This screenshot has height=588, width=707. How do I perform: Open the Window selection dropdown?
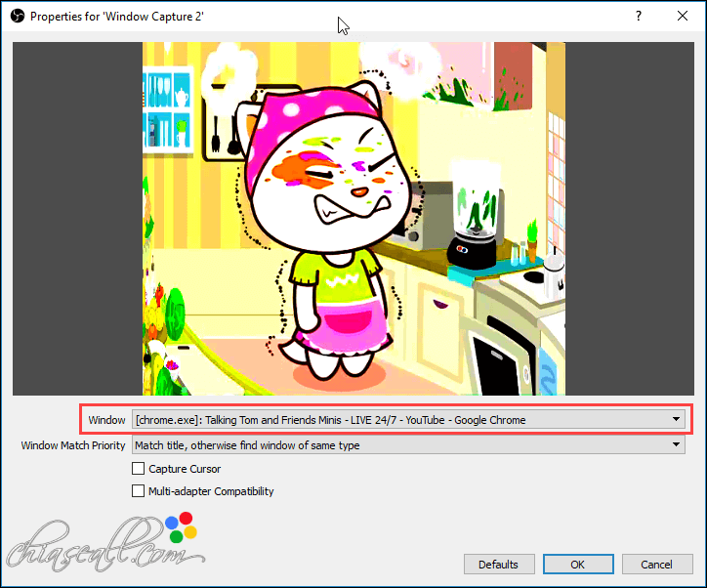pyautogui.click(x=408, y=420)
